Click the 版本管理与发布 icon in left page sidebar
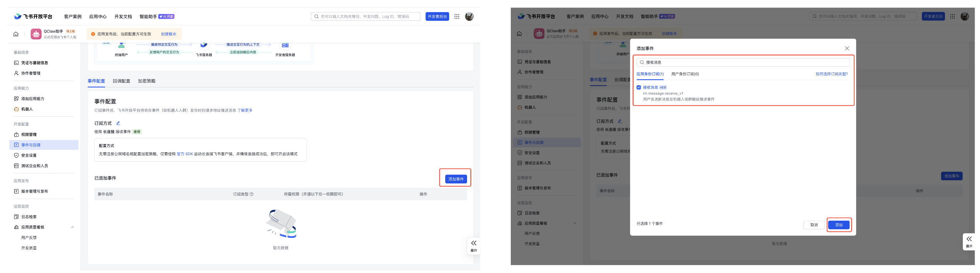 [16, 192]
